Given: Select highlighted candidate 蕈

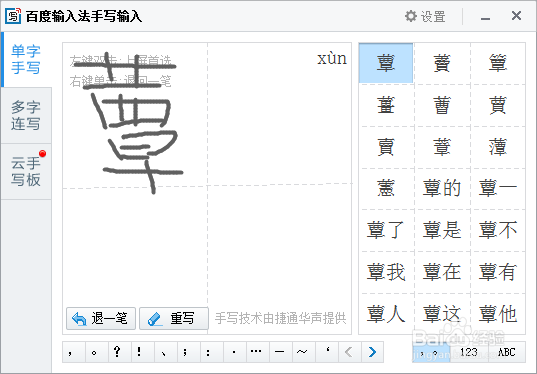Looking at the screenshot, I should click(386, 63).
